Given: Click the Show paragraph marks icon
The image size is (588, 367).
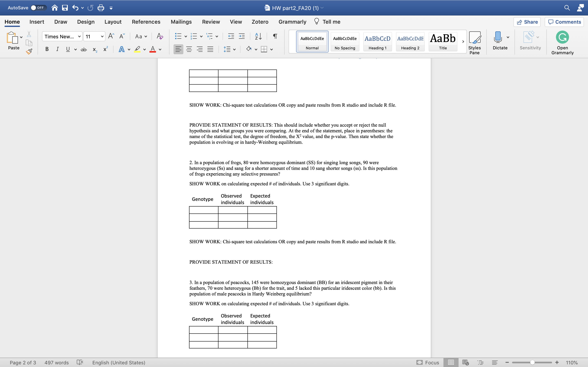Looking at the screenshot, I should (x=275, y=36).
